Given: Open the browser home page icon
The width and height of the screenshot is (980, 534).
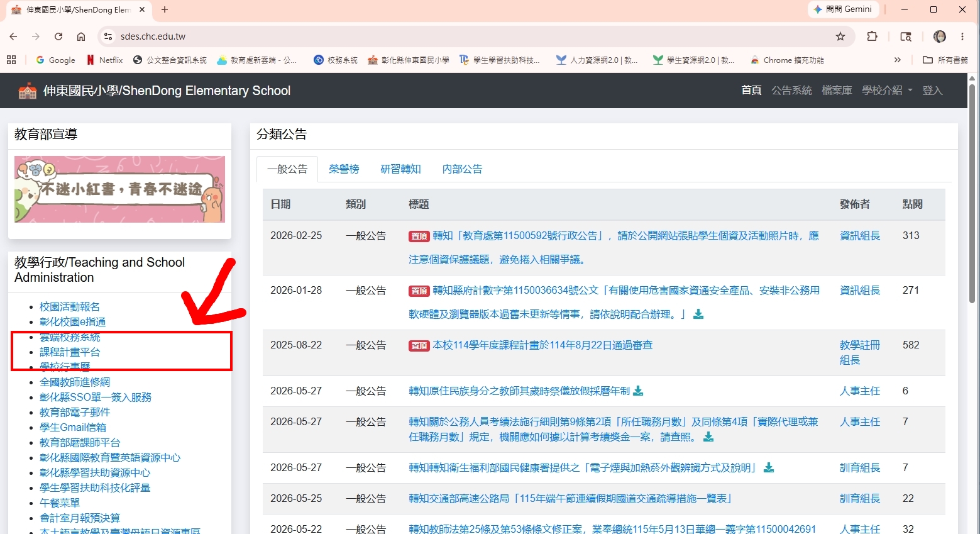Looking at the screenshot, I should [81, 36].
